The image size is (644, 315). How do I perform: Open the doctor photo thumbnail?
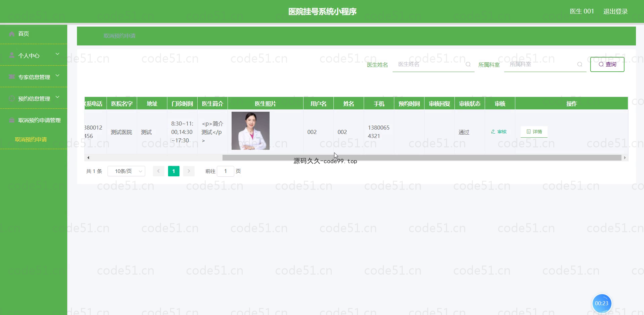(x=250, y=131)
